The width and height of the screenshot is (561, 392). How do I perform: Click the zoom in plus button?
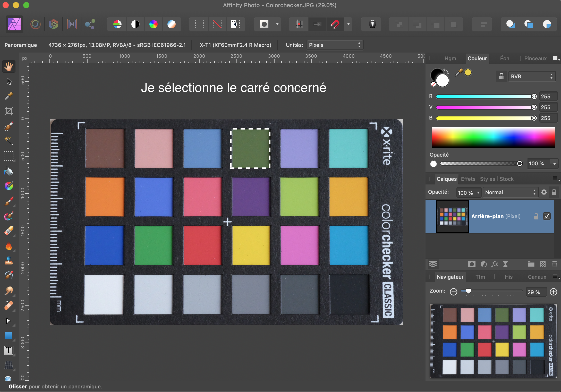553,292
